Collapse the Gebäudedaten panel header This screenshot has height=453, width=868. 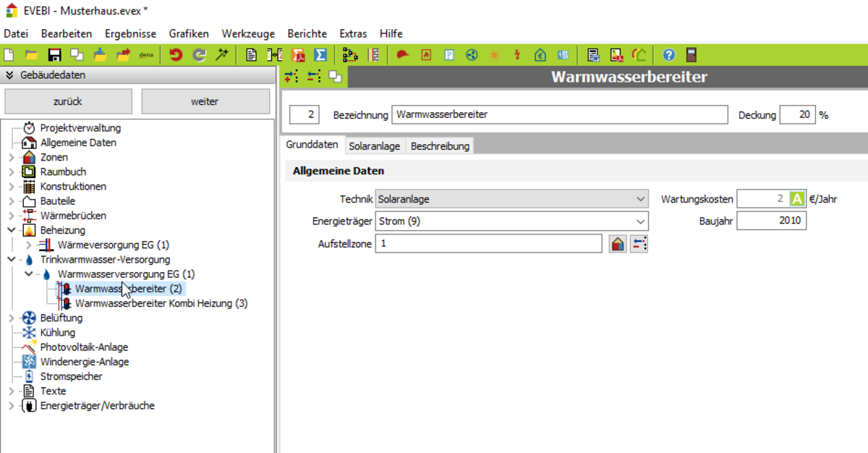click(x=9, y=75)
